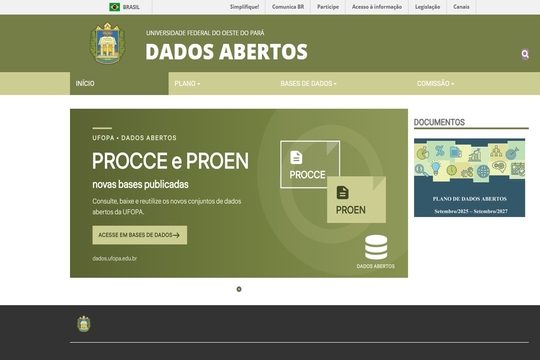The height and width of the screenshot is (360, 540).
Task: Click the BRASIL label in top bar
Action: point(131,7)
